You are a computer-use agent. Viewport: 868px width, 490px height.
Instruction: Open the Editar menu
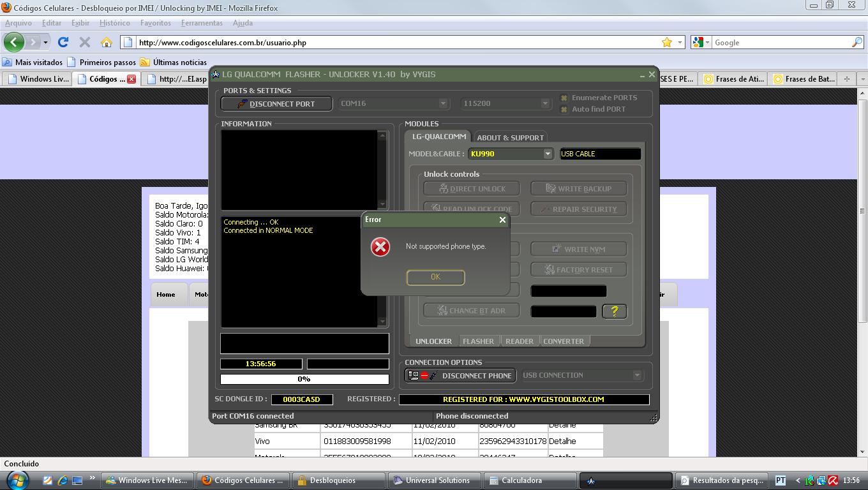[x=52, y=23]
